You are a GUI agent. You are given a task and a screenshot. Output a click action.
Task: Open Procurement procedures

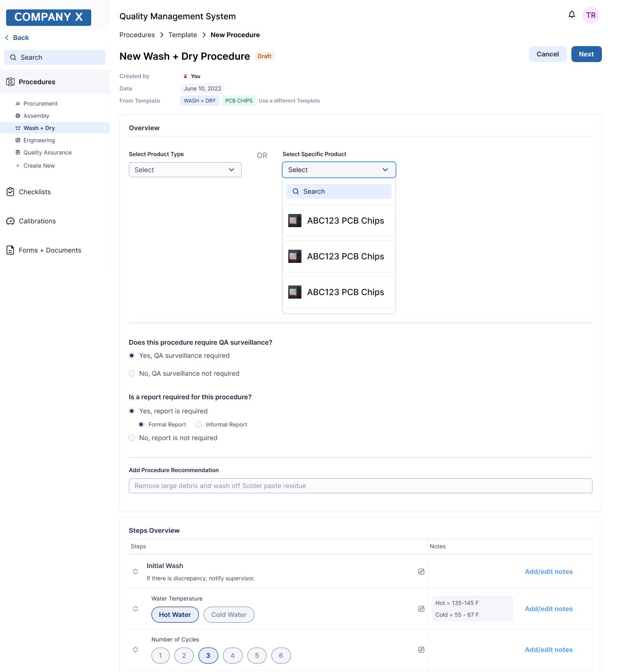tap(40, 103)
